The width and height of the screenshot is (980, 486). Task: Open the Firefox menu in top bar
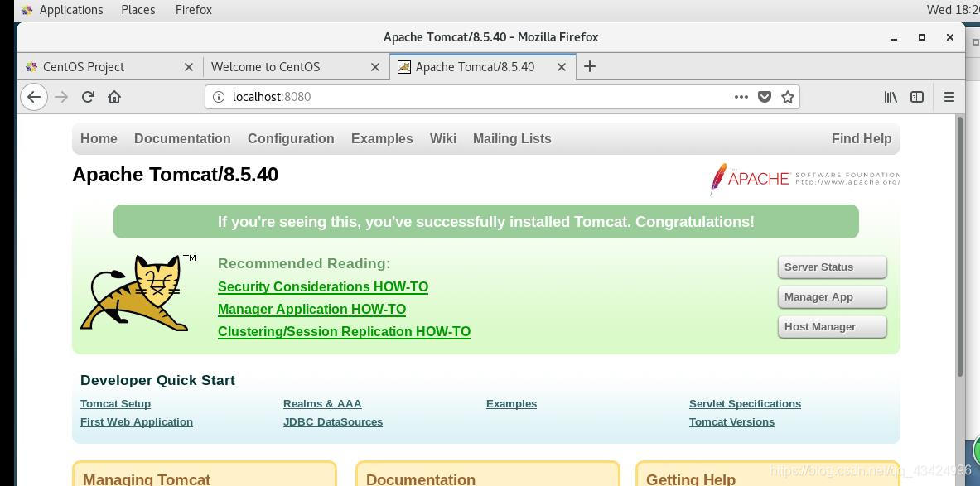(x=194, y=10)
